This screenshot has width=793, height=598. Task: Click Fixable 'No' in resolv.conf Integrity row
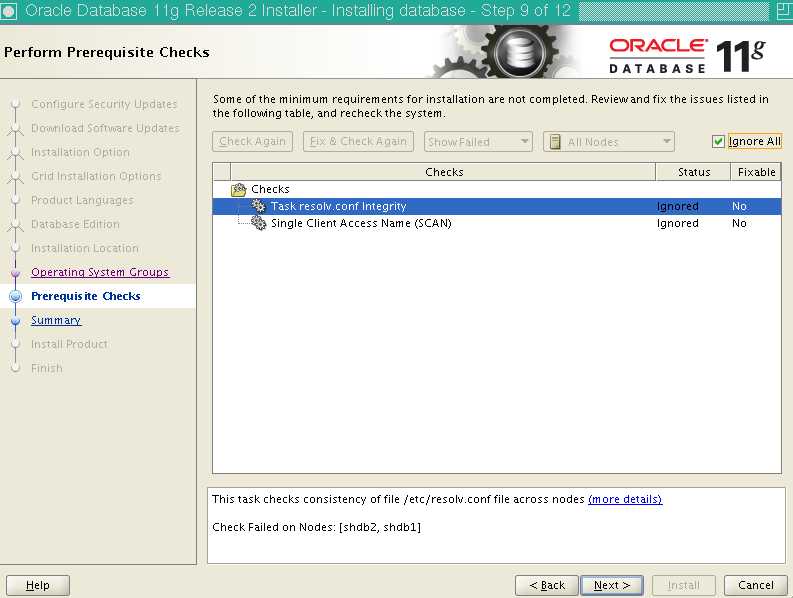coord(739,206)
